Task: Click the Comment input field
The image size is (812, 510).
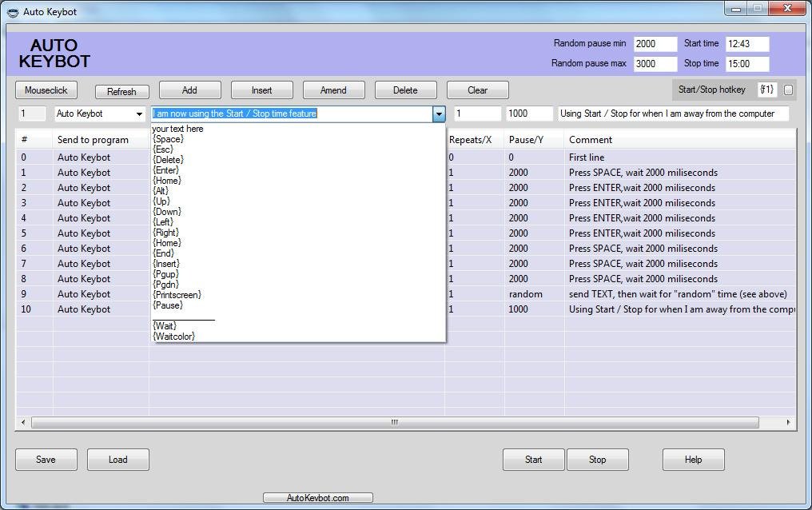Action: [x=674, y=114]
